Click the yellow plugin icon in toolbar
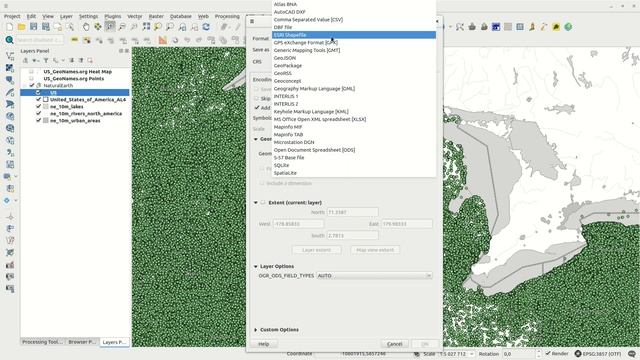This screenshot has width=640, height=360. [x=556, y=27]
